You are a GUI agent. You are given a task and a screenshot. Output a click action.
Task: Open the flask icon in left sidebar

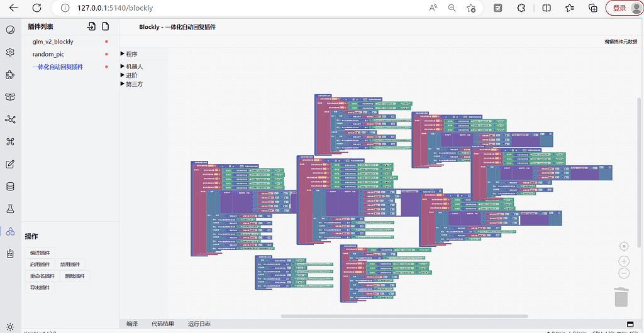click(10, 209)
